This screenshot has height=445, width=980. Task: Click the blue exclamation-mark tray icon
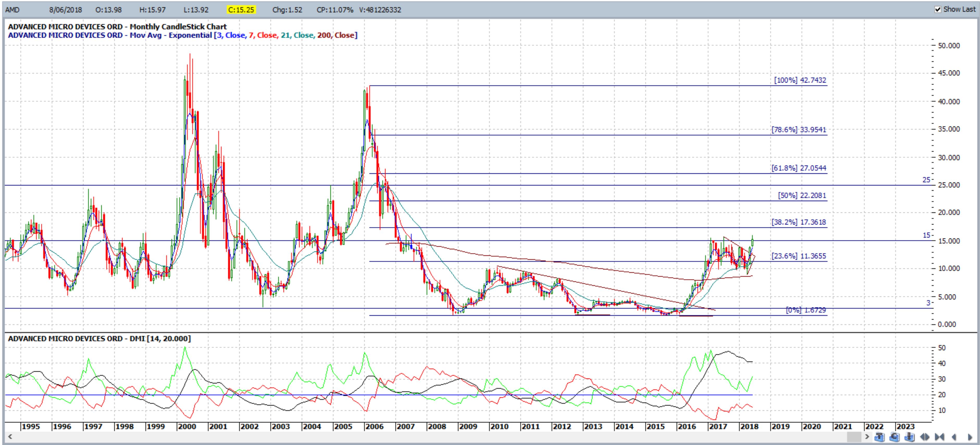point(910,437)
